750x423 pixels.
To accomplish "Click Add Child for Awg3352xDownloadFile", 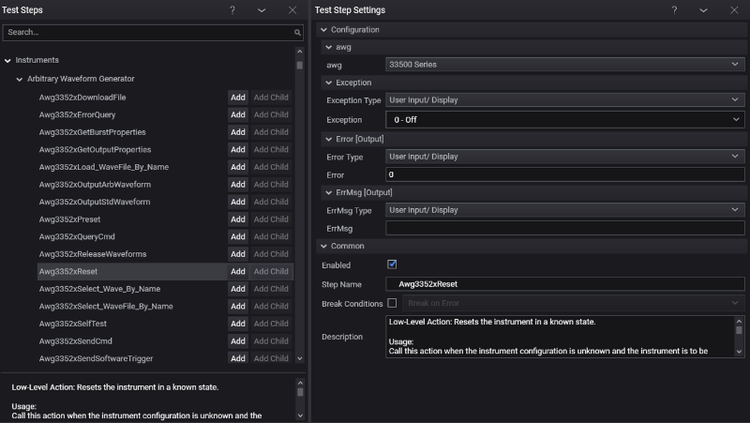I will point(271,97).
